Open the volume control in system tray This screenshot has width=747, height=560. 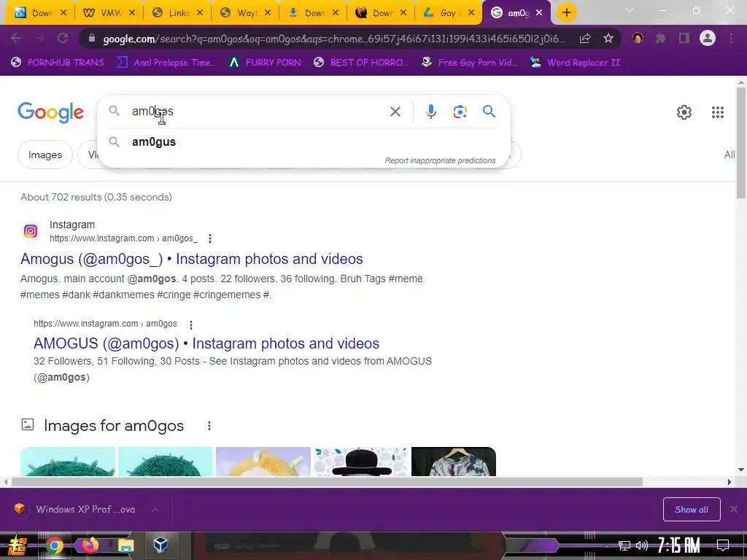(642, 545)
